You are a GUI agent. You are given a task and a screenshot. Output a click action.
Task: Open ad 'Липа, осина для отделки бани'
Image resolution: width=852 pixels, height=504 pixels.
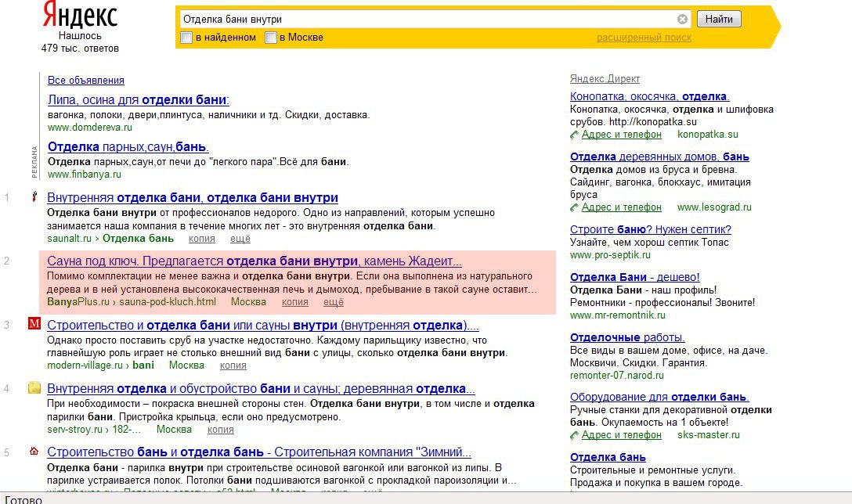coord(139,100)
